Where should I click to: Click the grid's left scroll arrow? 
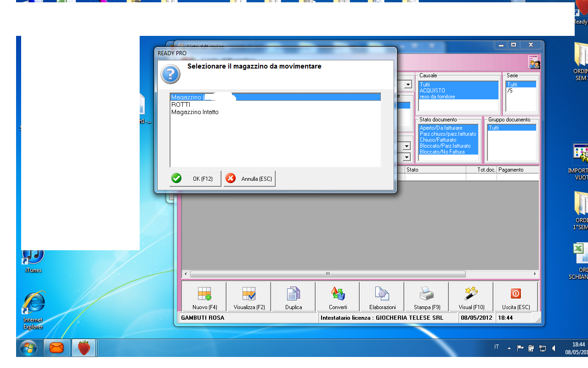[x=186, y=274]
